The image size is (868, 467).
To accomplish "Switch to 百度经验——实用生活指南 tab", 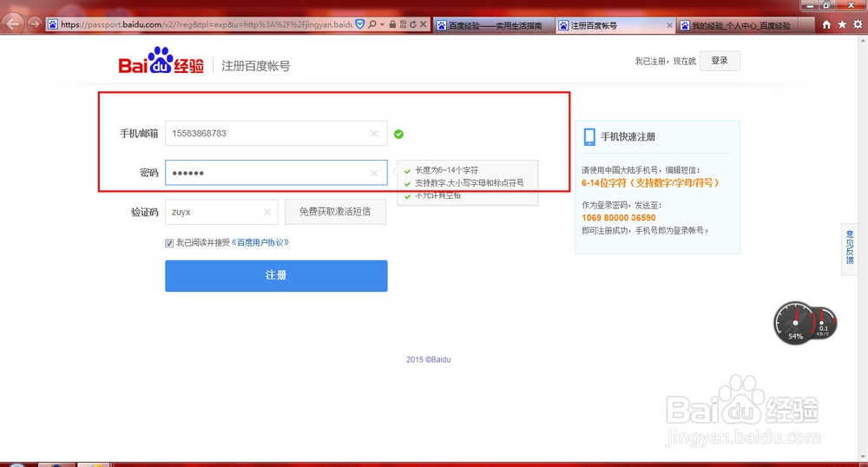I will pos(495,25).
